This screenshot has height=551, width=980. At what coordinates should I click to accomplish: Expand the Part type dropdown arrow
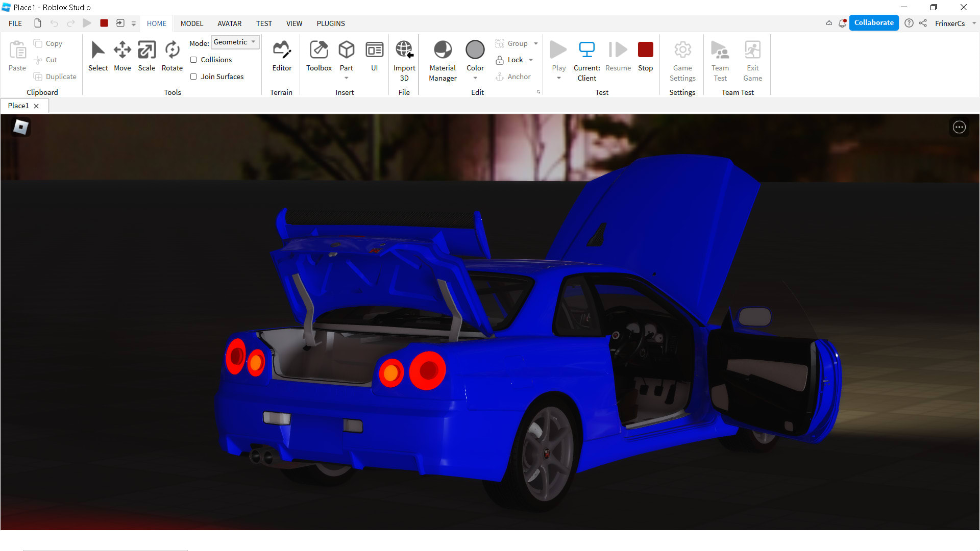click(347, 78)
